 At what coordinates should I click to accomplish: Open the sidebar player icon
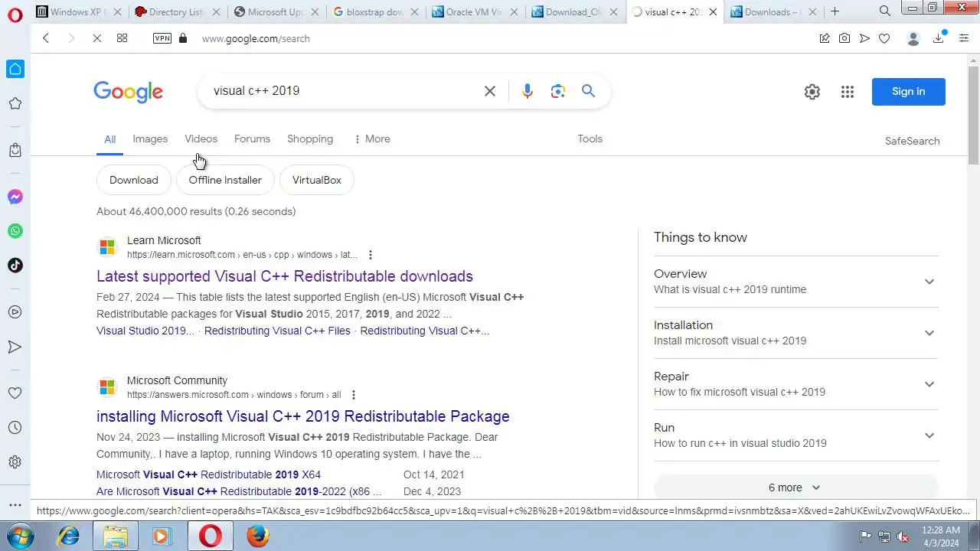(15, 312)
